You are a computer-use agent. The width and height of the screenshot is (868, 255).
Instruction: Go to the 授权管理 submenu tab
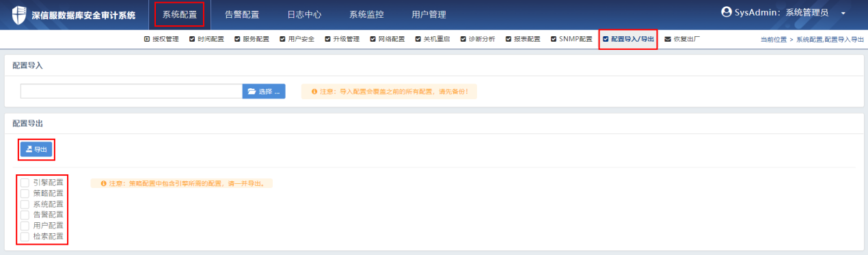161,40
